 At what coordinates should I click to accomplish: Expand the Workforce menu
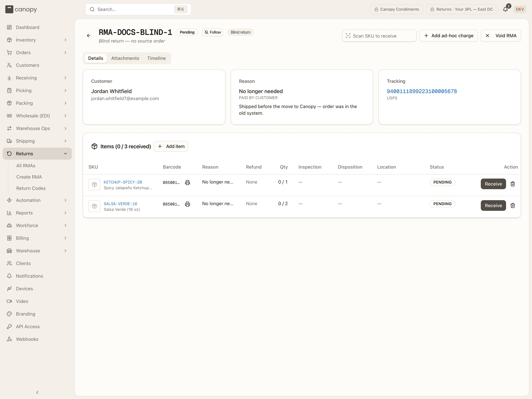[x=37, y=225]
